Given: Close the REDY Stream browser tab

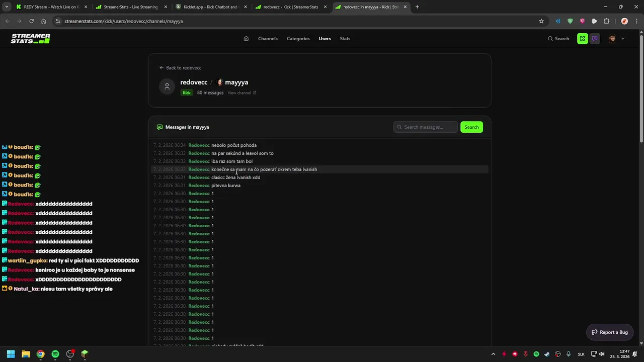Looking at the screenshot, I should (86, 7).
